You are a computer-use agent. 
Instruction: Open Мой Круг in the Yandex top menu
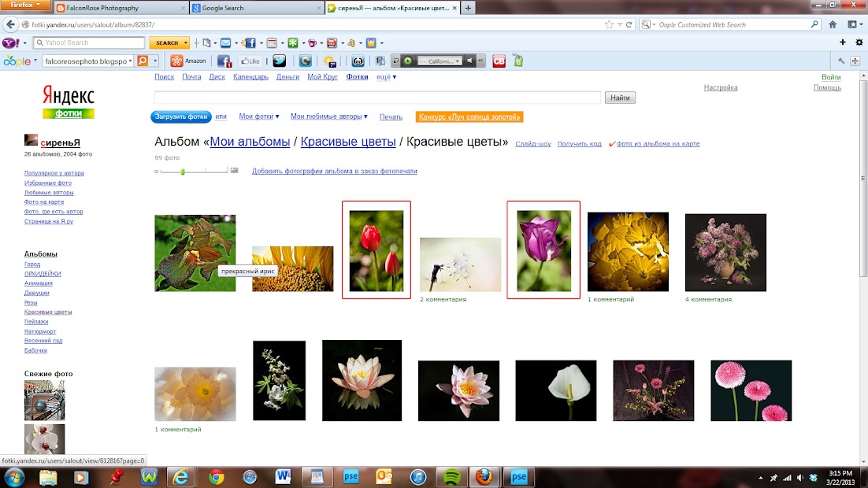323,77
